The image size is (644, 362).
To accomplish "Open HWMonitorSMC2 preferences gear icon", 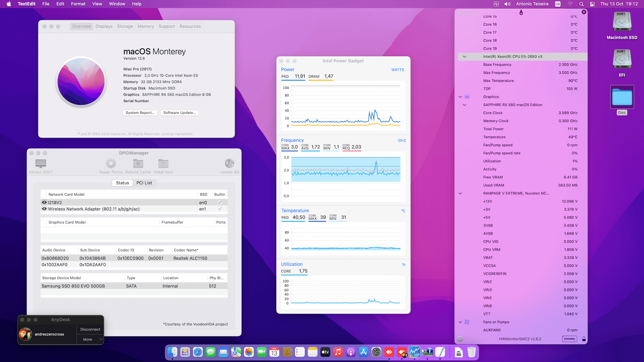I will pyautogui.click(x=459, y=339).
